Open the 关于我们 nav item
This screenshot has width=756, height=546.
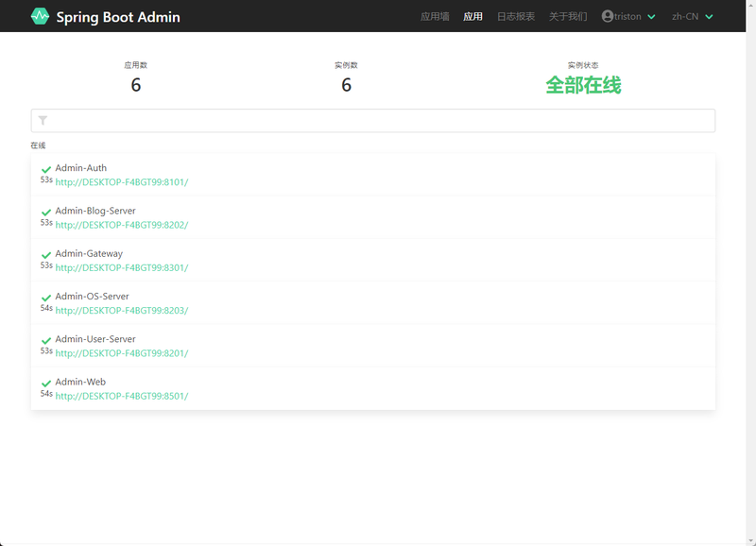pyautogui.click(x=568, y=16)
